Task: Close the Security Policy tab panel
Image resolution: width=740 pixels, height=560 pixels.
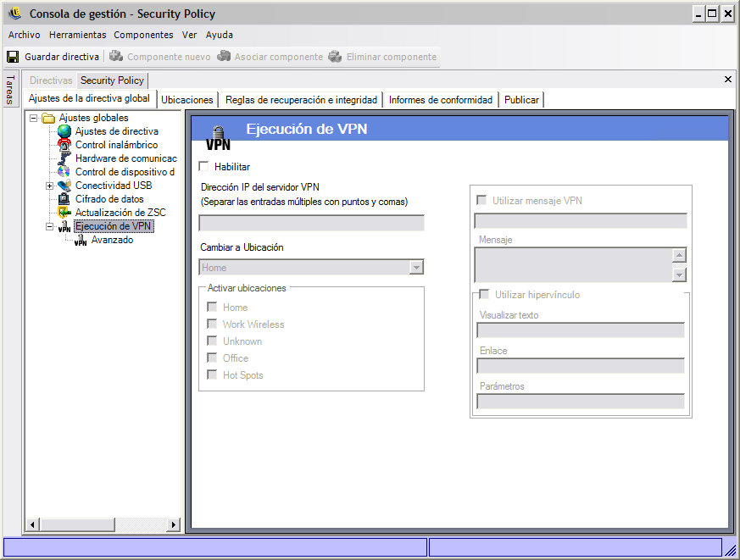Action: [x=728, y=80]
